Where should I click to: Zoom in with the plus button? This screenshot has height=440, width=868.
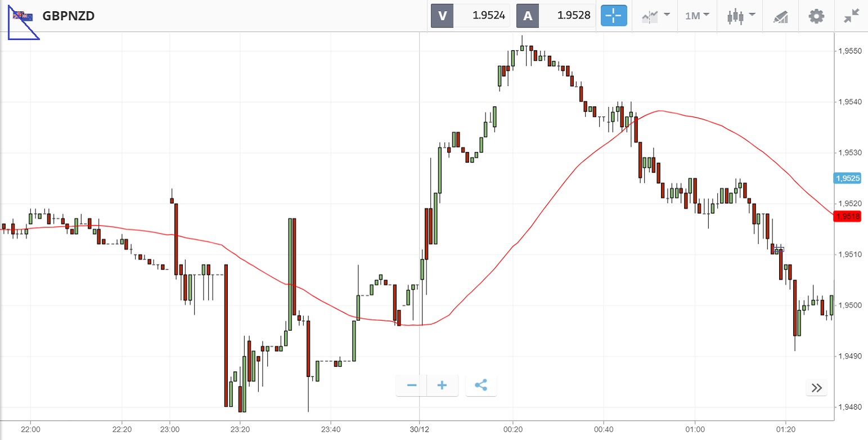pos(442,385)
